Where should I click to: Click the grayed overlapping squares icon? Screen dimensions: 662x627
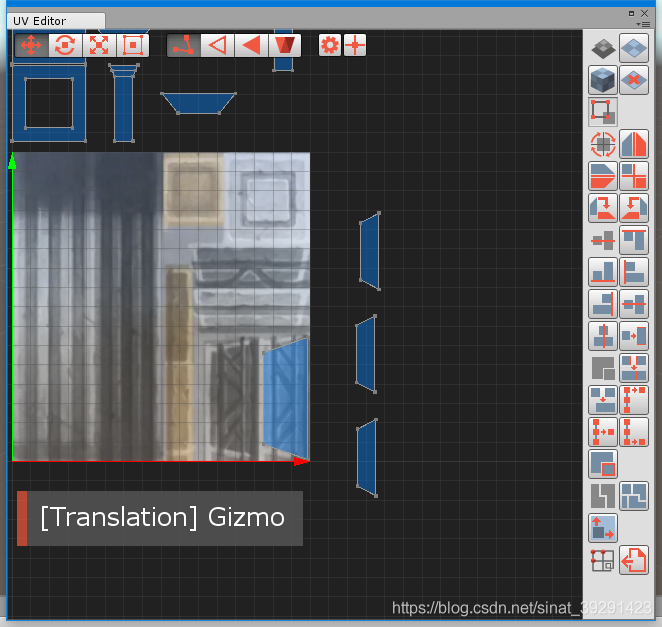[x=602, y=368]
